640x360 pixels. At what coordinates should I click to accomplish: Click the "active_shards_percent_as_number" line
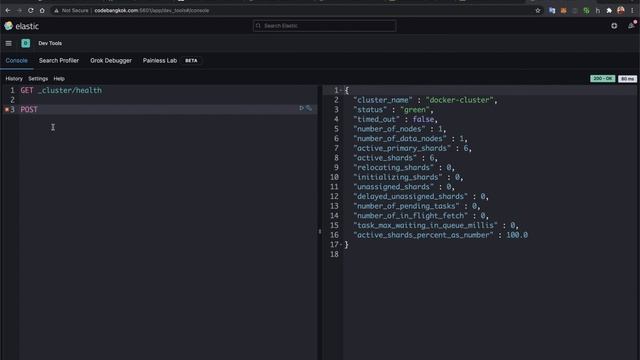coord(440,235)
